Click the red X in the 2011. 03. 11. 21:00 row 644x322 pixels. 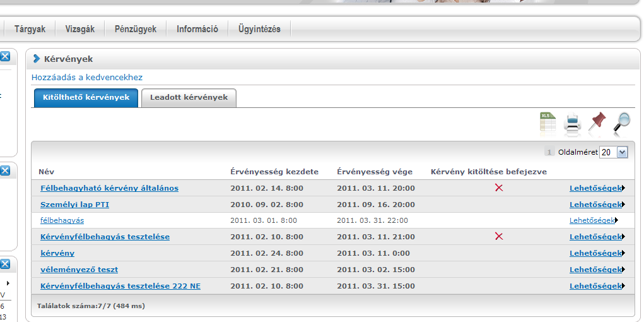[499, 237]
